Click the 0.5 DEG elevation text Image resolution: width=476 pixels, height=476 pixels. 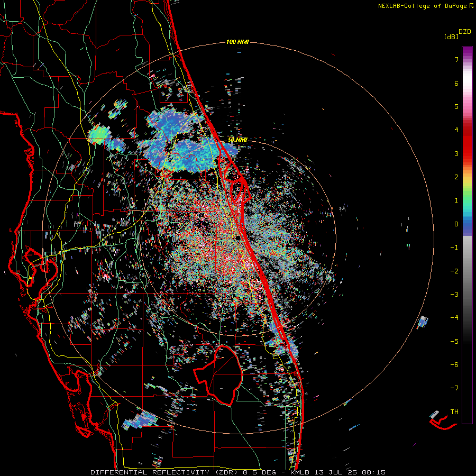click(260, 472)
